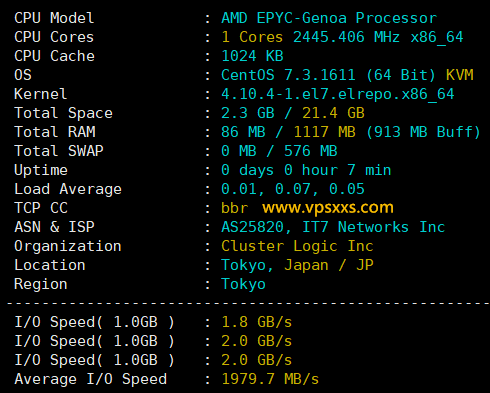
Task: Click the value '2445.406 MHz x86_64'
Action: (x=378, y=37)
